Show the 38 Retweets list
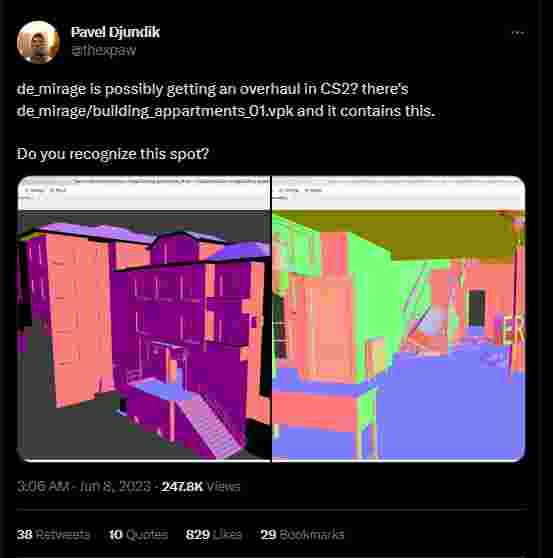Viewport: 553px width, 558px height. point(53,535)
